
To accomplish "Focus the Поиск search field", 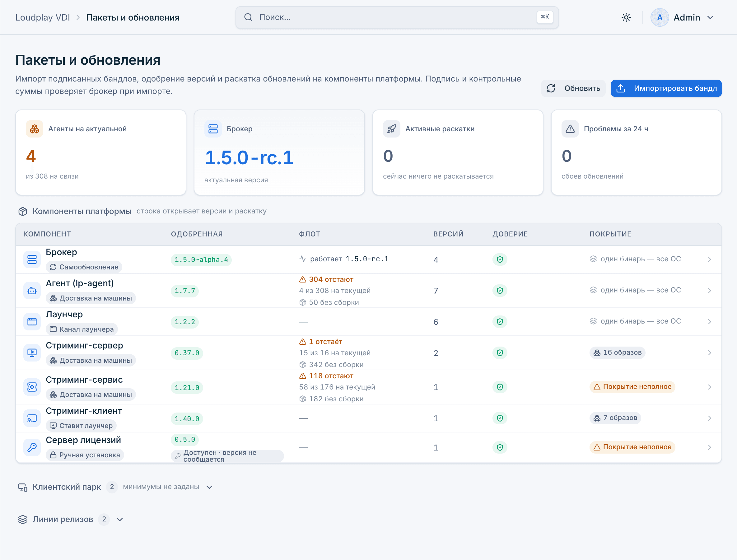I will (397, 17).
